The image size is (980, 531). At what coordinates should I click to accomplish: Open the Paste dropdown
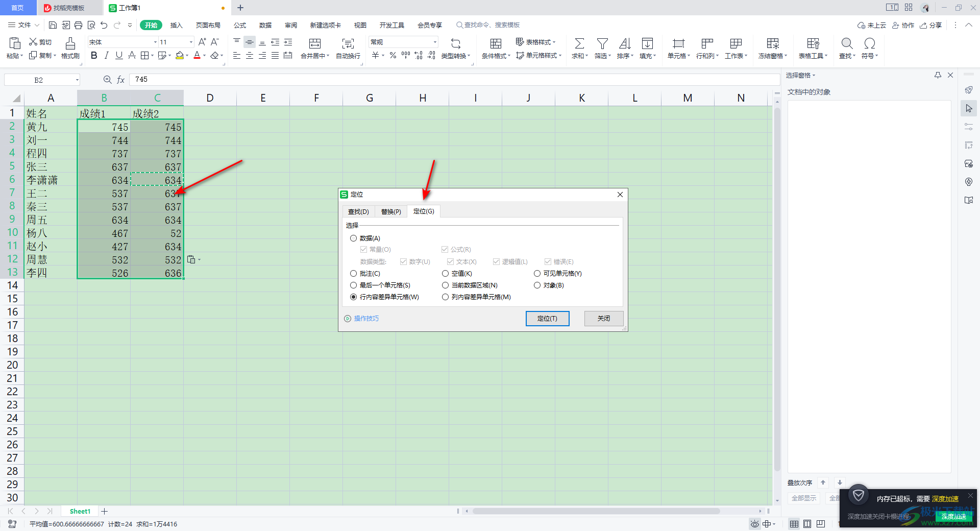click(14, 56)
